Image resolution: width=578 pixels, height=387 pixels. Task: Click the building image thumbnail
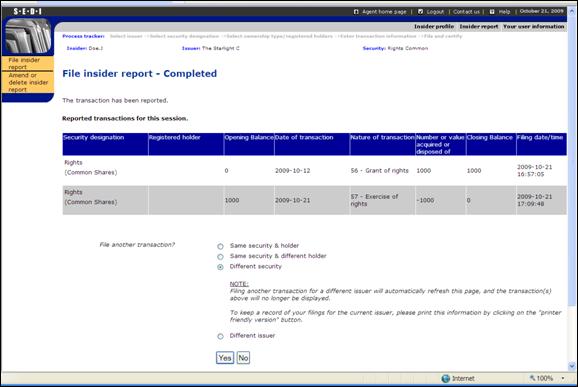pos(28,36)
